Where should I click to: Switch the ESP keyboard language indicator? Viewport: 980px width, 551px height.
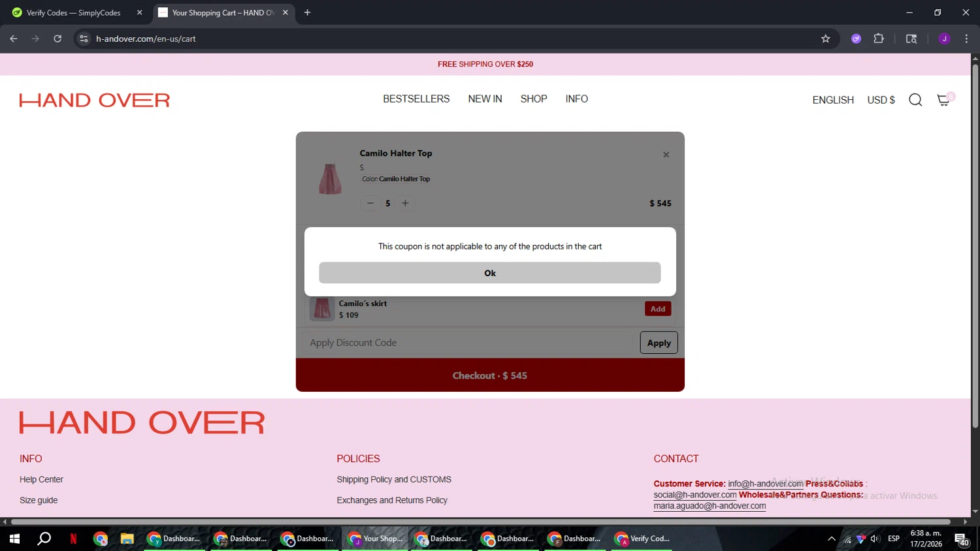(x=894, y=539)
